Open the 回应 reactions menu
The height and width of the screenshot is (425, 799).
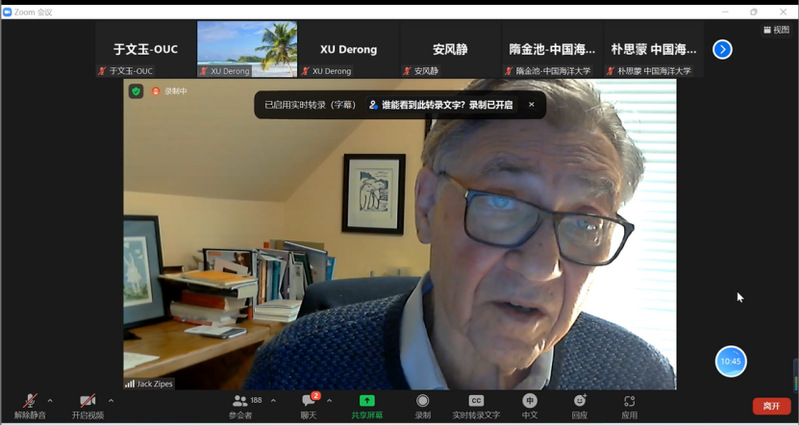579,405
